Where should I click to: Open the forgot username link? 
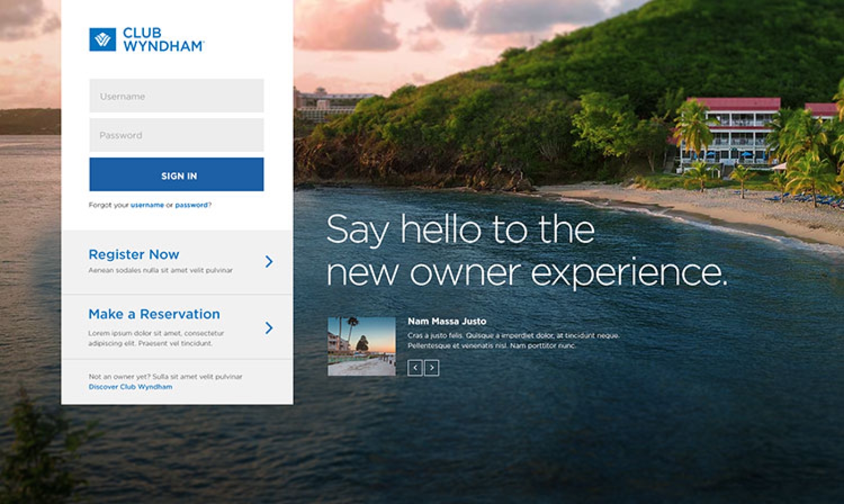pos(147,205)
